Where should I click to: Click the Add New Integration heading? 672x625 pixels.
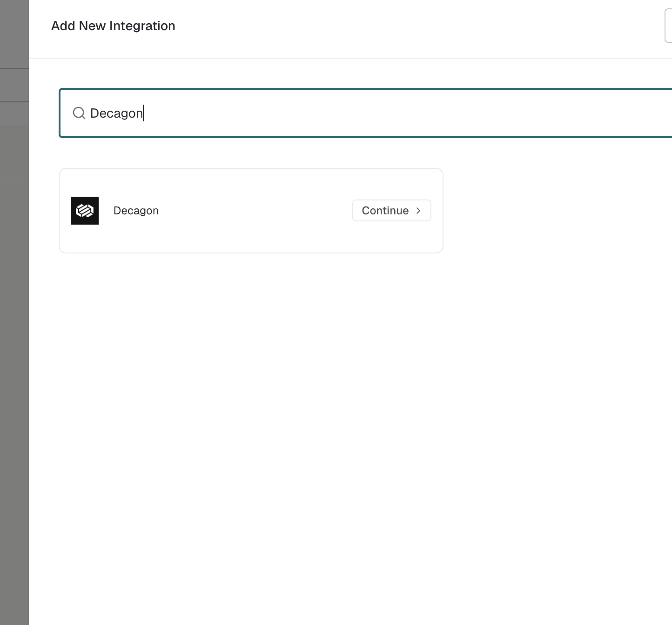(113, 26)
